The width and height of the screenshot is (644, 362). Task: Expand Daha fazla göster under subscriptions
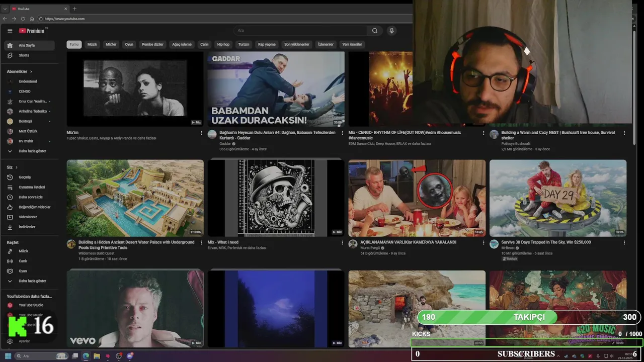[30, 151]
